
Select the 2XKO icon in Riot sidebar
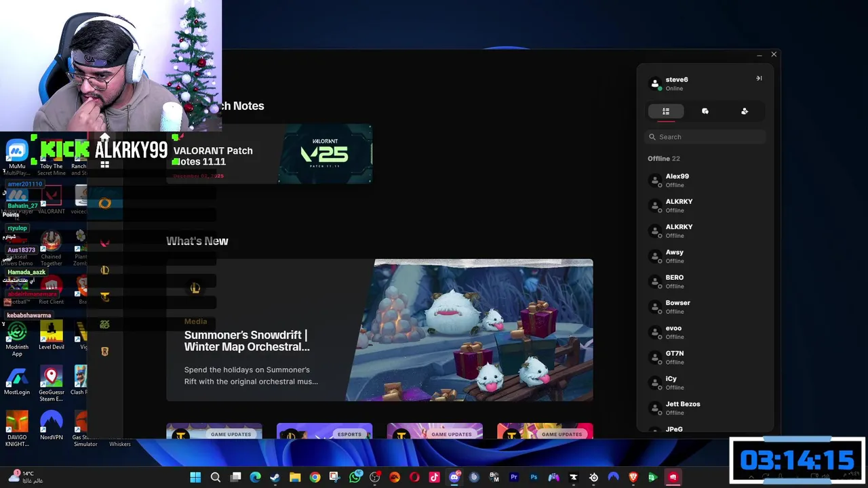[x=104, y=324]
